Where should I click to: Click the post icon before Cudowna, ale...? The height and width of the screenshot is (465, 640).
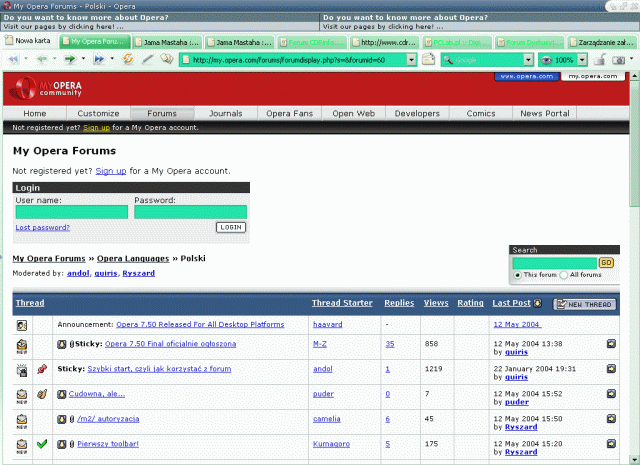pos(62,394)
